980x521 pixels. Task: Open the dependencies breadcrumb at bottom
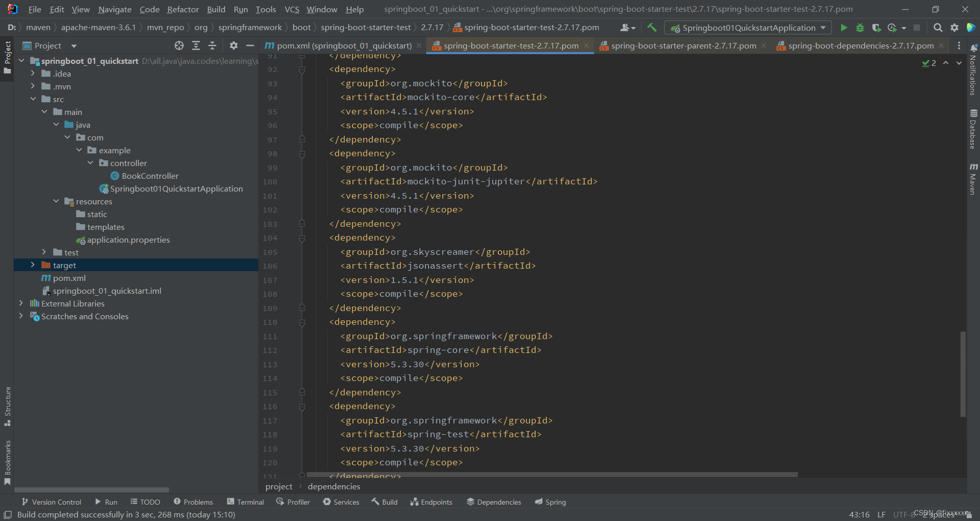point(334,487)
